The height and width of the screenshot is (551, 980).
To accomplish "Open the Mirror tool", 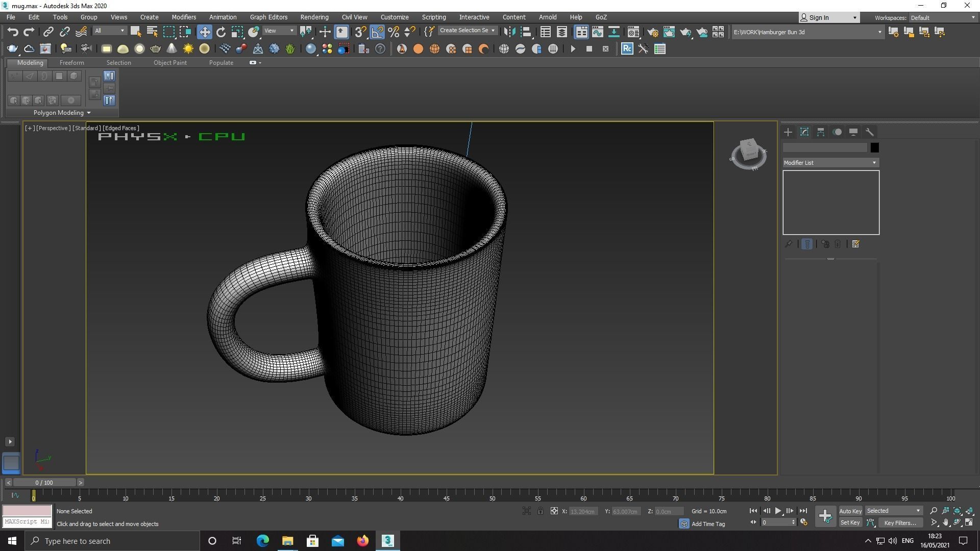I will tap(509, 32).
